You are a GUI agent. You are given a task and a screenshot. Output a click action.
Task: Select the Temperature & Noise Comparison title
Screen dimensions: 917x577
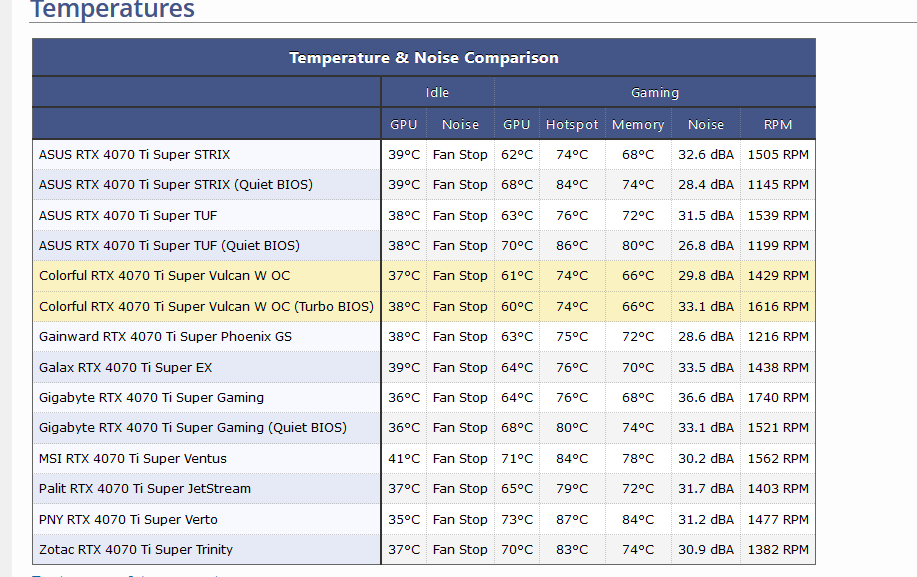[x=424, y=58]
